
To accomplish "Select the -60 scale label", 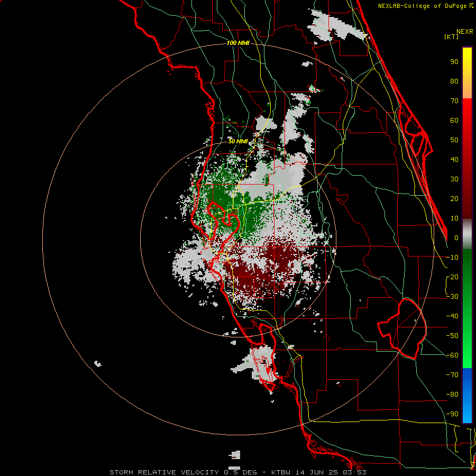I will pos(452,355).
